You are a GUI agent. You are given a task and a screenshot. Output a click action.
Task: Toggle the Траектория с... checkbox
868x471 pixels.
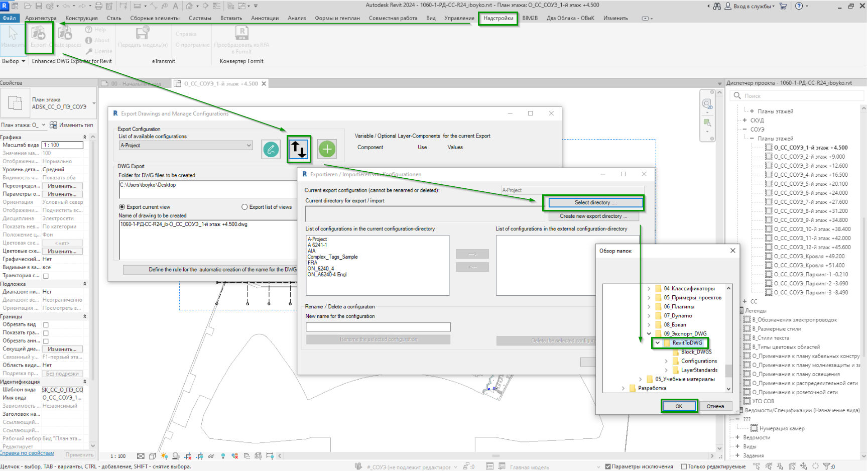click(46, 276)
